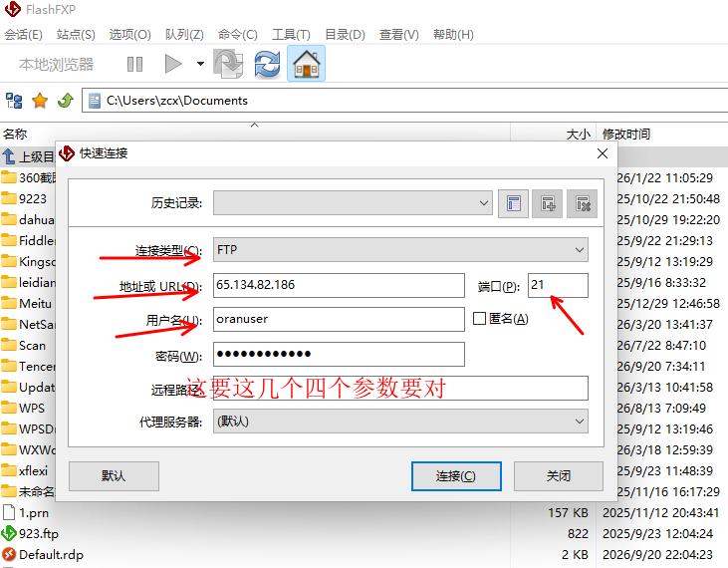Open the 会话(E) menu
Screen dimensions: 728x568
click(23, 35)
